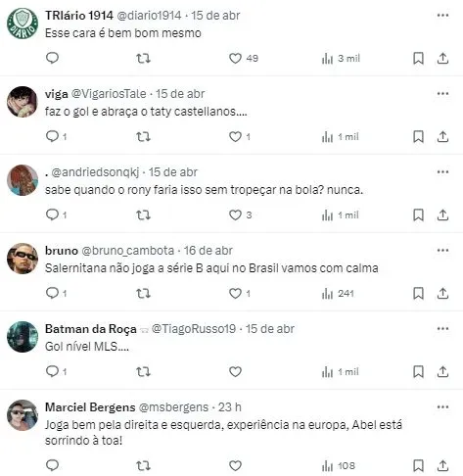The image size is (463, 476).
Task: Open the bruno profile avatar with sunglasses
Action: (23, 259)
